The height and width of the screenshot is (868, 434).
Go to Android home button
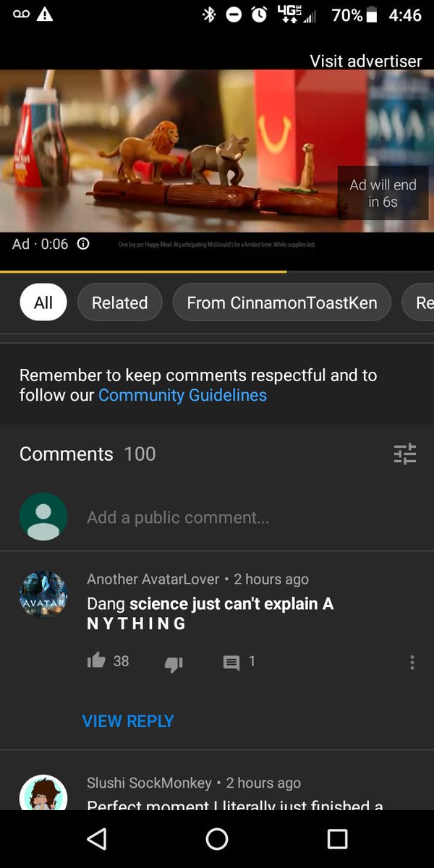pos(217,838)
